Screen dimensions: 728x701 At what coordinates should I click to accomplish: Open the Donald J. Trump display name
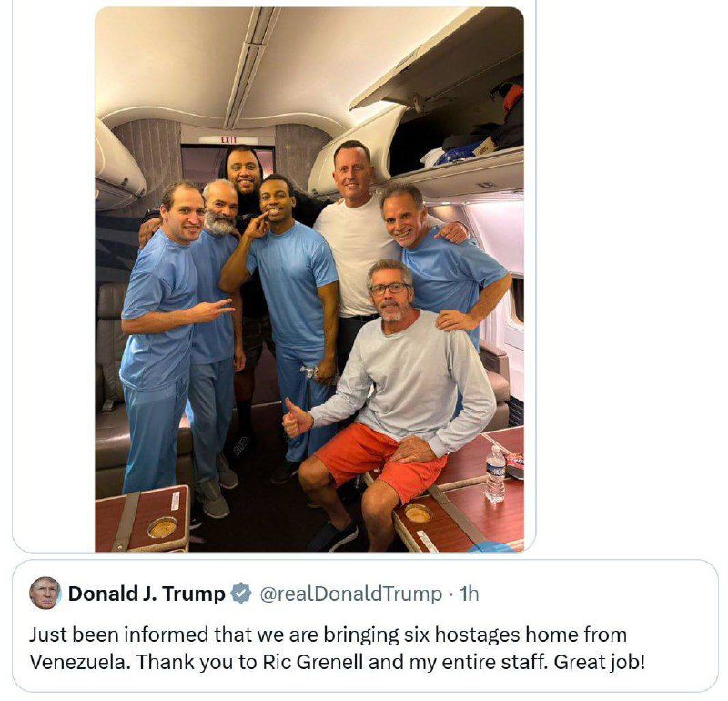pos(147,594)
